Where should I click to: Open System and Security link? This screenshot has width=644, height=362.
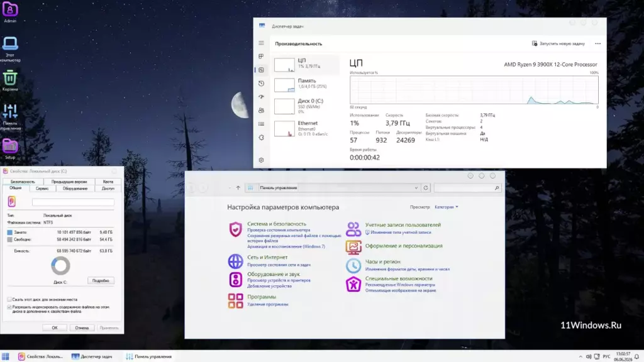(x=277, y=224)
